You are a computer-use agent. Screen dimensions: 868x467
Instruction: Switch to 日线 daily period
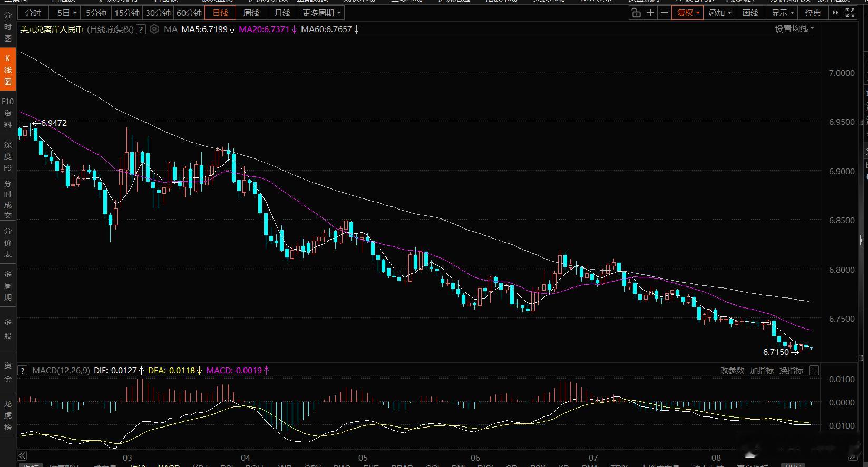pyautogui.click(x=220, y=13)
